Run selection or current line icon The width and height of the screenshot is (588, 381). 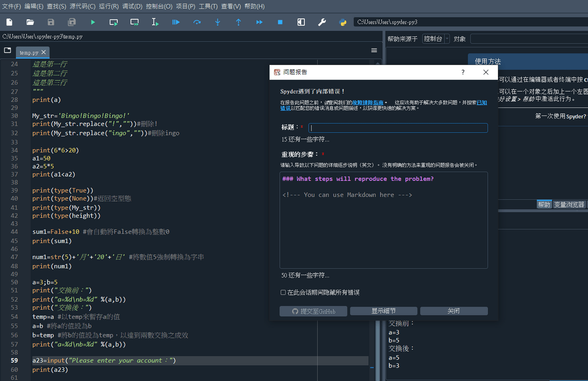pos(155,22)
